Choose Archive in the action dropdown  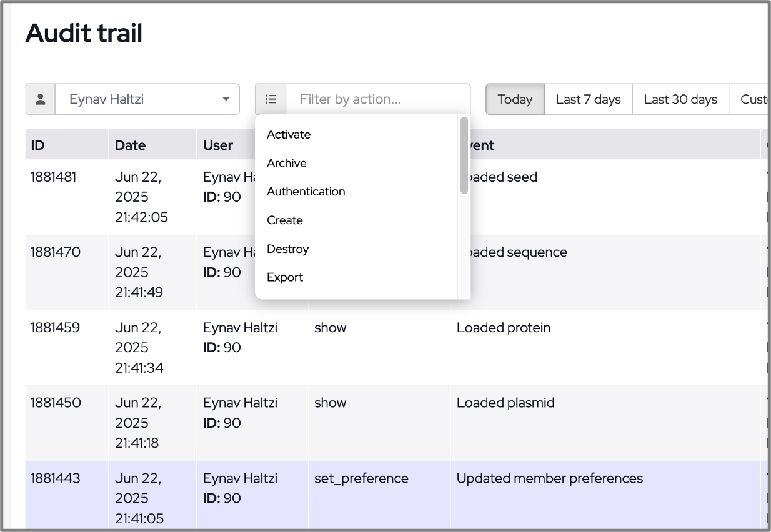click(287, 163)
